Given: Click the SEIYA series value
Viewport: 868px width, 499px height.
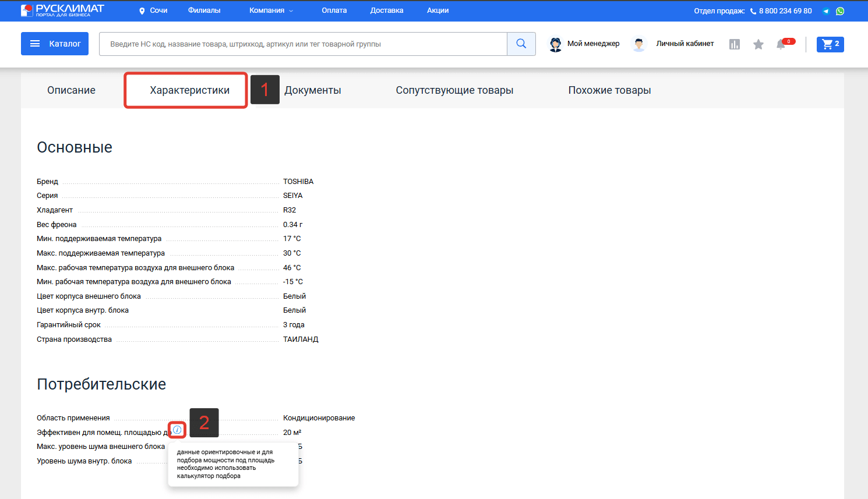Looking at the screenshot, I should [293, 196].
